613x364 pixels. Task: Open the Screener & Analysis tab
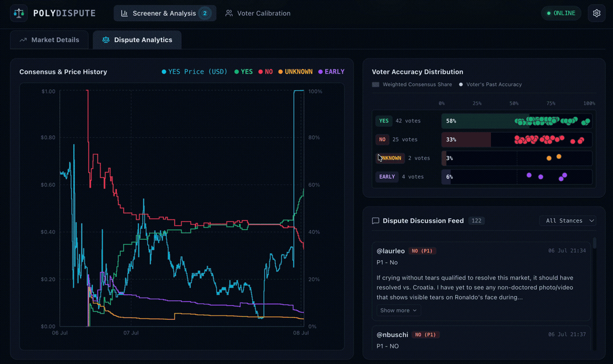pos(165,13)
